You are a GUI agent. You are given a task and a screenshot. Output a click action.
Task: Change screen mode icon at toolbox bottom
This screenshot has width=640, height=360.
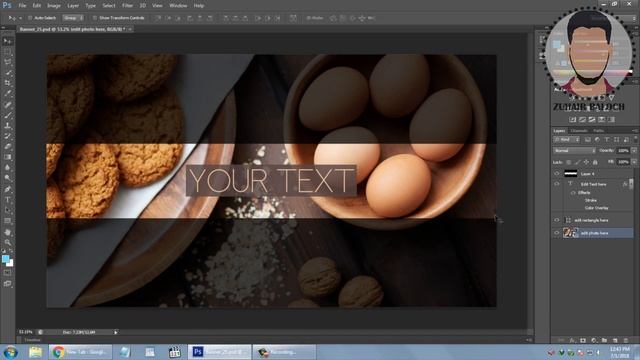[x=7, y=283]
